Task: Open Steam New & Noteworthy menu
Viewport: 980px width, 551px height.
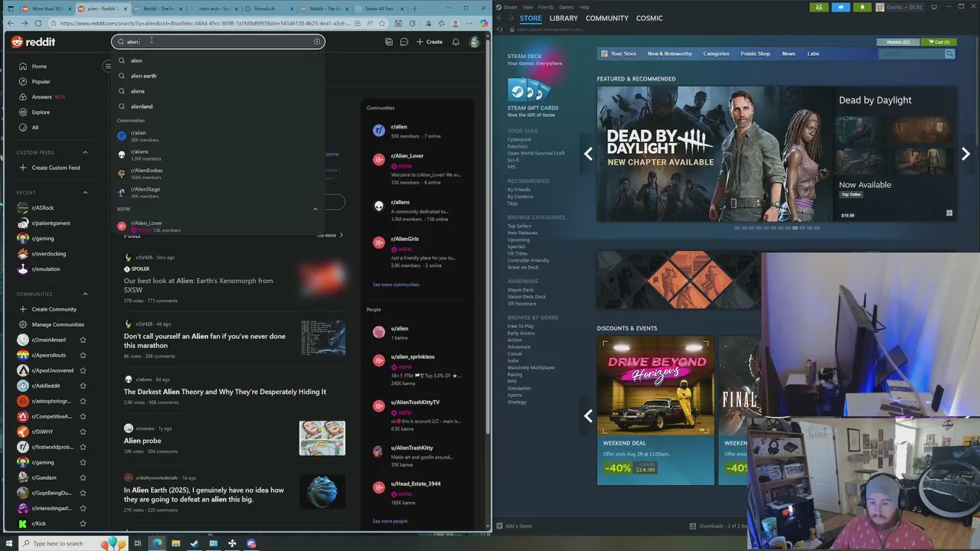Action: click(669, 54)
